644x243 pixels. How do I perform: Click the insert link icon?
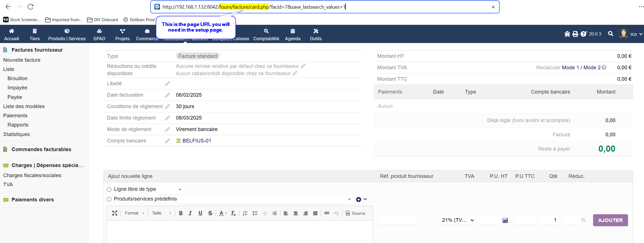coord(326,213)
